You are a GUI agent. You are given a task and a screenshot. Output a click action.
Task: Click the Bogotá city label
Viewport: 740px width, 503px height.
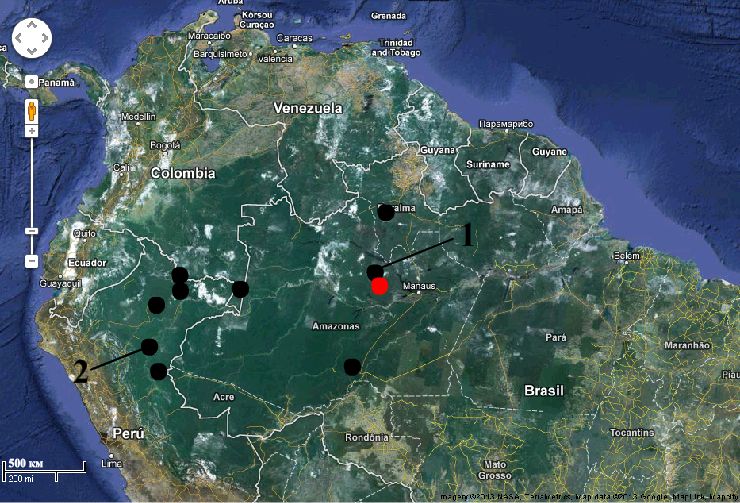click(165, 146)
